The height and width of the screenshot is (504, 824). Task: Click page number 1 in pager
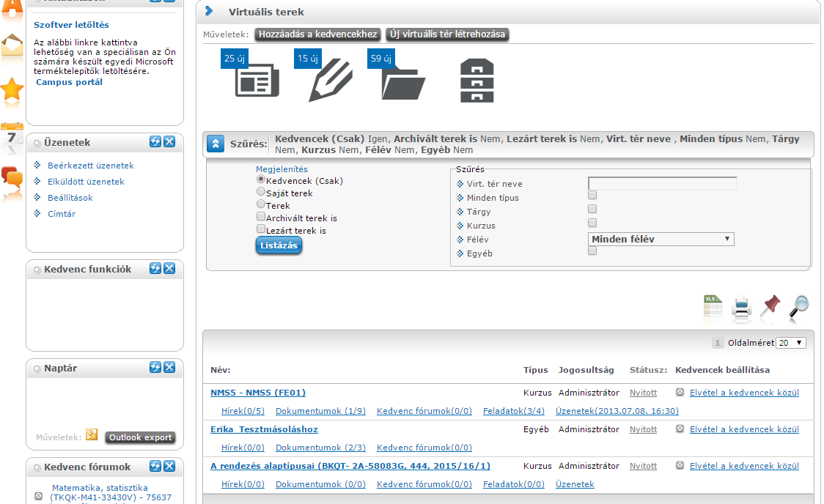tap(717, 343)
